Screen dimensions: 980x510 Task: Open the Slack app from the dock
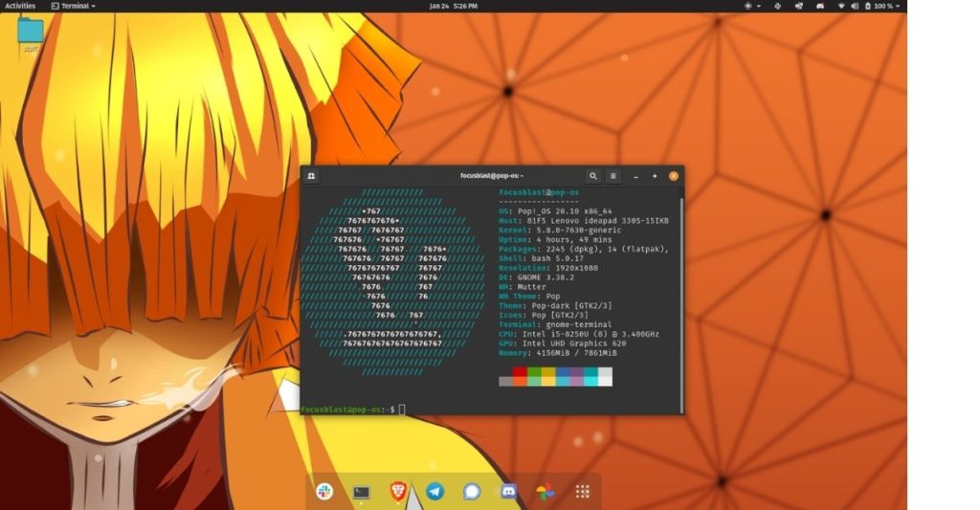tap(324, 492)
